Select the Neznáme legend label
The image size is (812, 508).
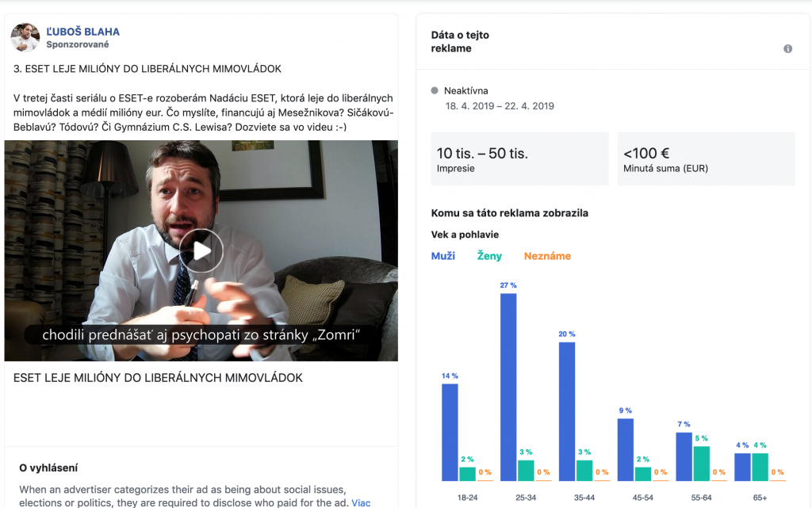547,256
